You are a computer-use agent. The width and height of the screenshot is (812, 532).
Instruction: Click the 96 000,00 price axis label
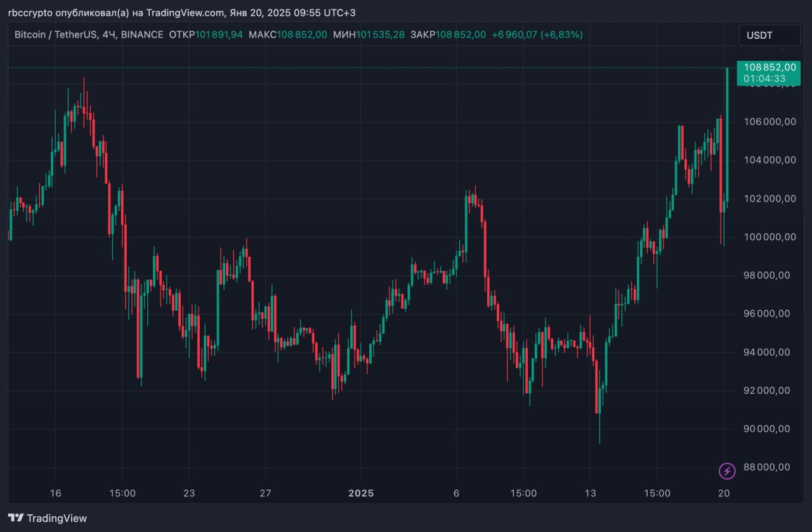768,314
